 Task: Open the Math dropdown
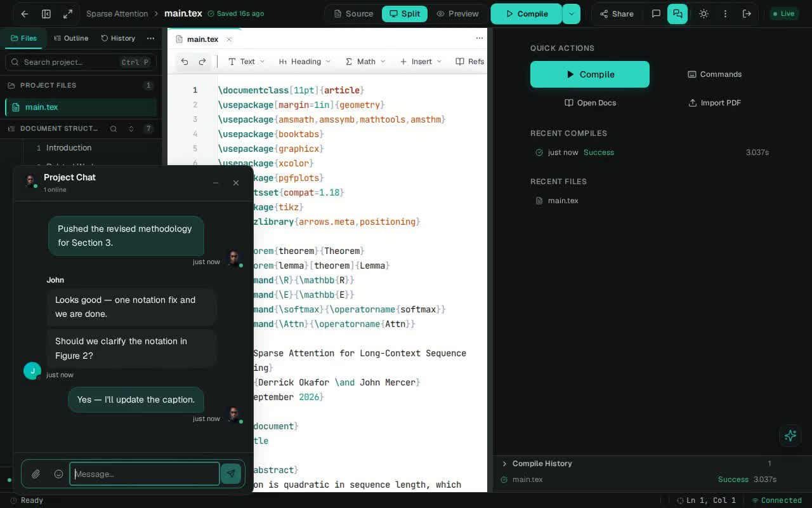point(365,62)
